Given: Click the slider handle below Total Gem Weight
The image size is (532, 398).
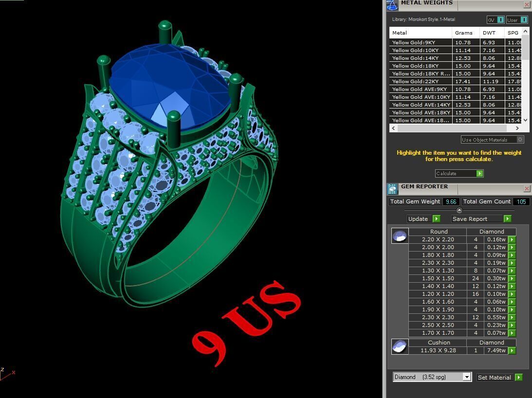Looking at the screenshot, I should [x=459, y=210].
